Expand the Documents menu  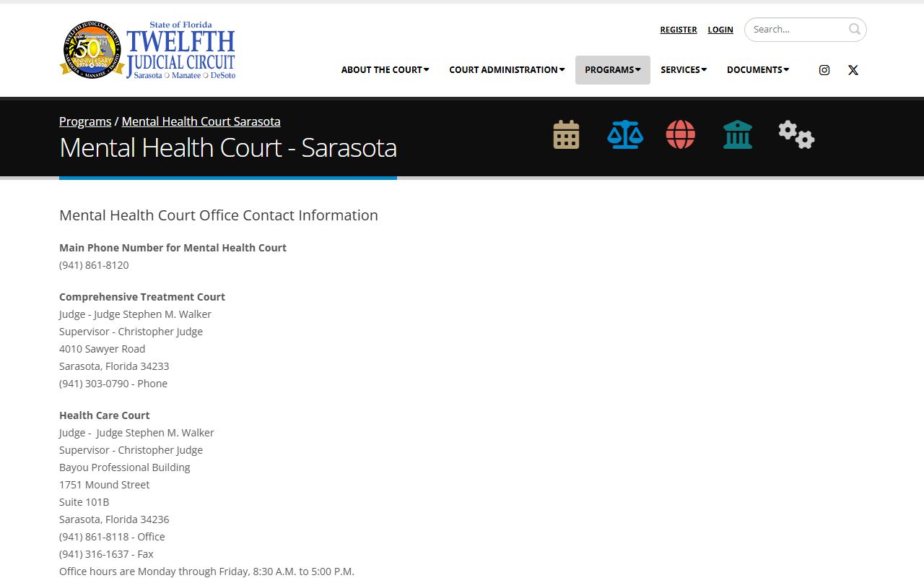tap(758, 70)
